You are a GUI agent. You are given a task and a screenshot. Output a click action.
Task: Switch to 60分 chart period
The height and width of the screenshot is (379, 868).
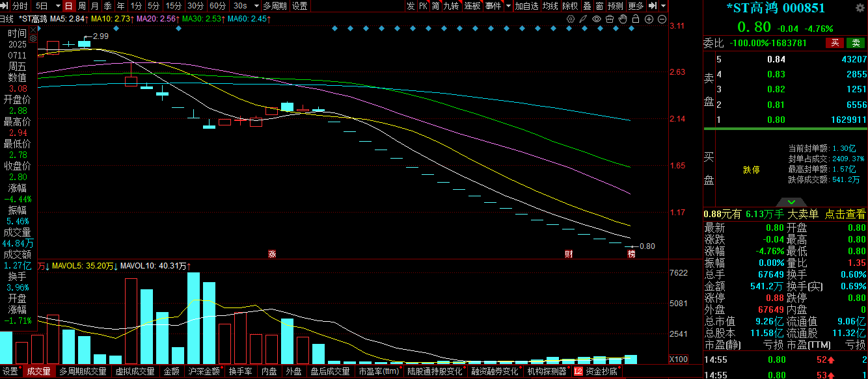pos(218,6)
